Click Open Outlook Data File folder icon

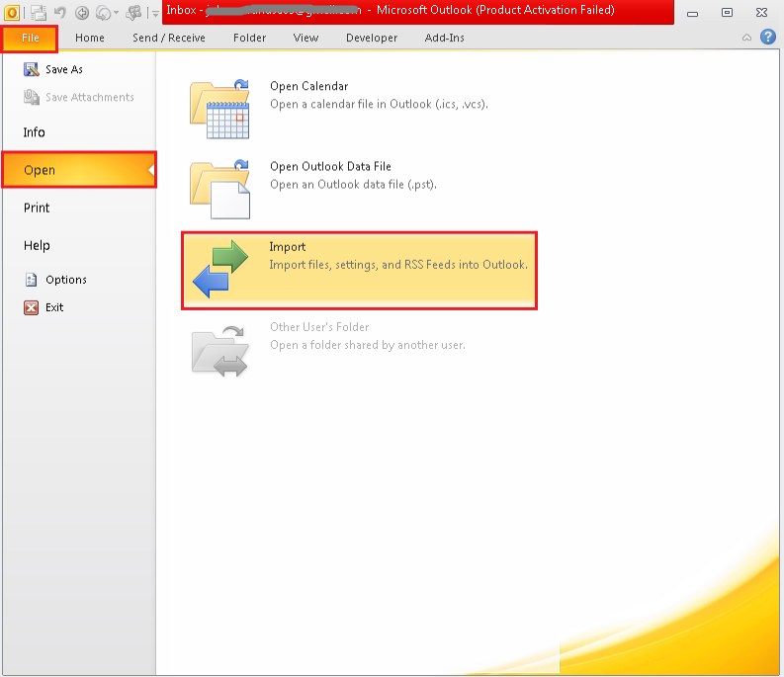(x=220, y=190)
